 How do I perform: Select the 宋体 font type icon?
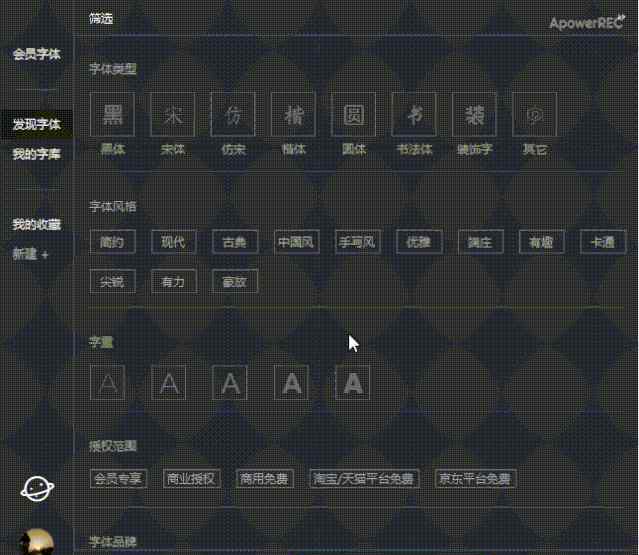(x=173, y=115)
